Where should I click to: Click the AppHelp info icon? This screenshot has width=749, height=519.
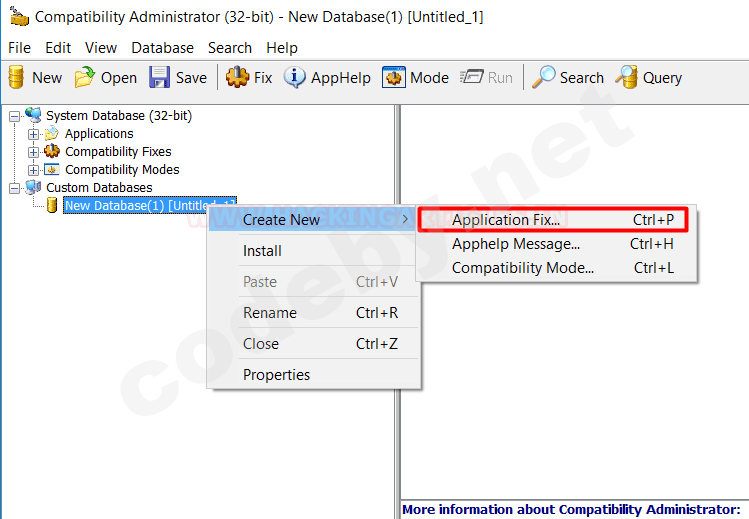295,77
